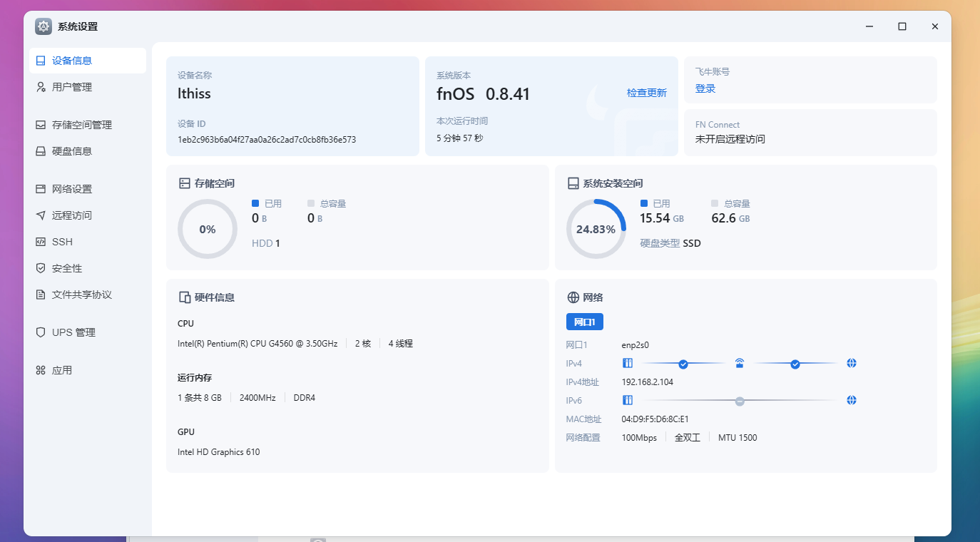Screen dimensions: 980x542
Task: Click the IPv4 internet globe icon
Action: click(x=851, y=364)
